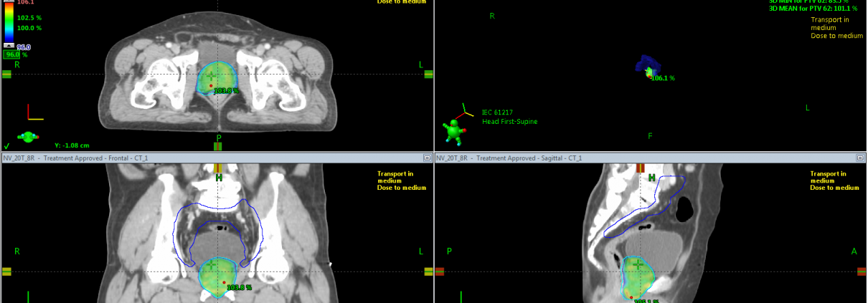Select the right plane handle in transversal view
Screen dimensions: 868x303
[x=428, y=74]
